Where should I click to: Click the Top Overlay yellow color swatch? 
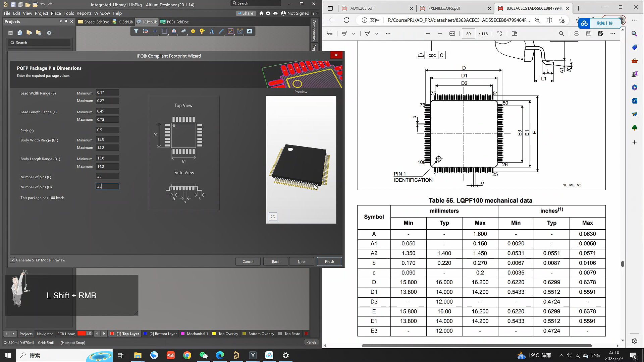tap(214, 334)
